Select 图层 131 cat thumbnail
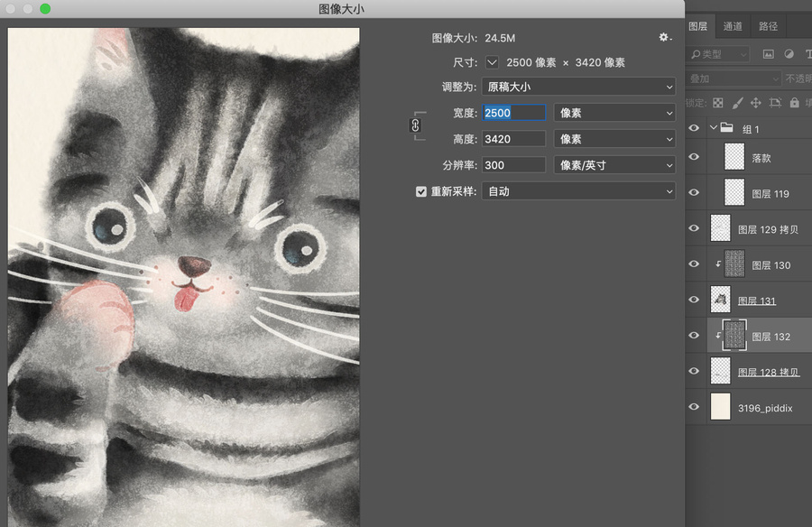 tap(720, 300)
